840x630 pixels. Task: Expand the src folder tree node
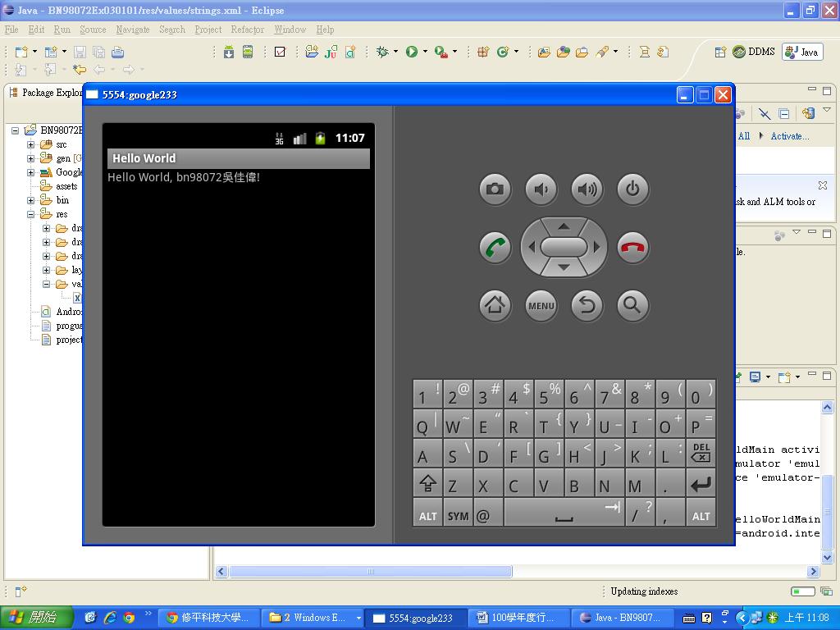[x=31, y=144]
